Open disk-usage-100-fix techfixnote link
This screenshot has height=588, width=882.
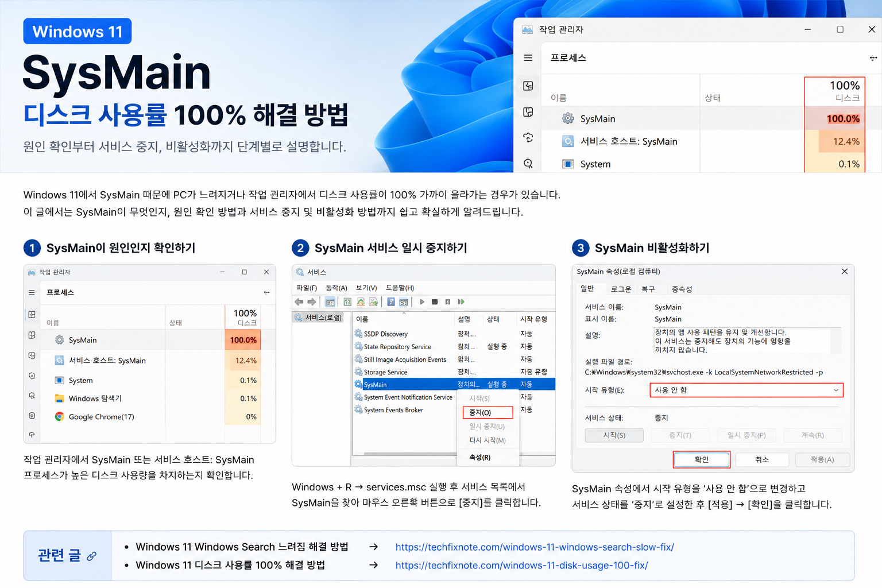coord(521,566)
